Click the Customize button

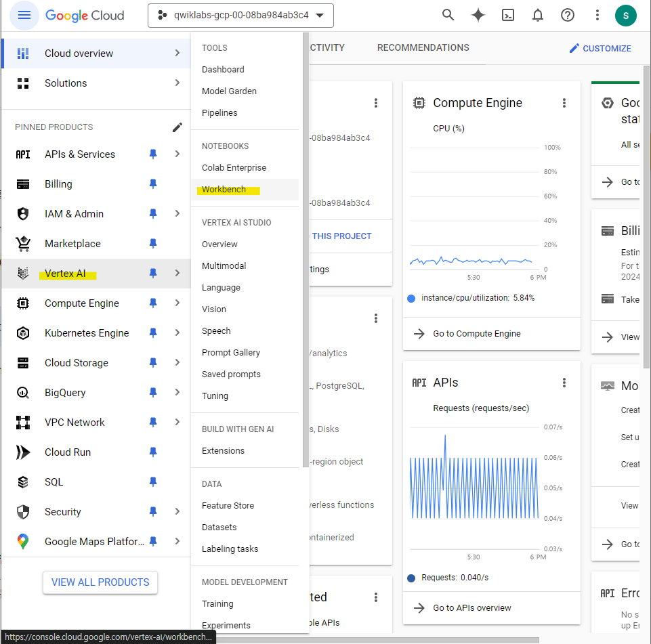[x=600, y=49]
